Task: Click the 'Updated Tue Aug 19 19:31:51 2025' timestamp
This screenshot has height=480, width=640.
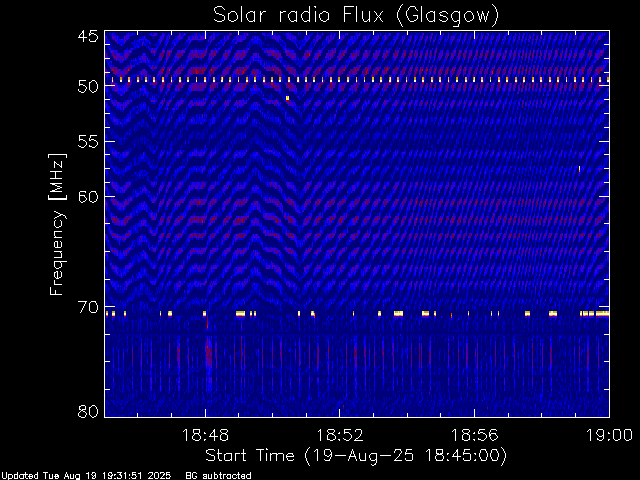Action: [86, 476]
